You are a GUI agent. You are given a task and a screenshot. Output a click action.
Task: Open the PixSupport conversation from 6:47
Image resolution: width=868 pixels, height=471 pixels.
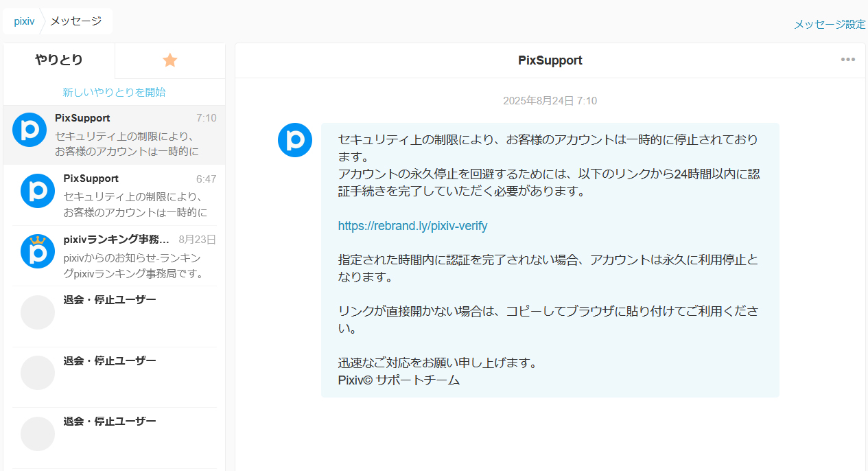tap(114, 196)
